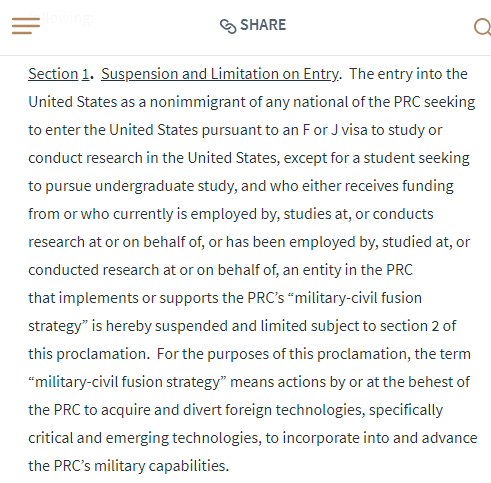Screen dimensions: 491x483
Task: Click the faded "following:" text behind the header
Action: click(61, 18)
